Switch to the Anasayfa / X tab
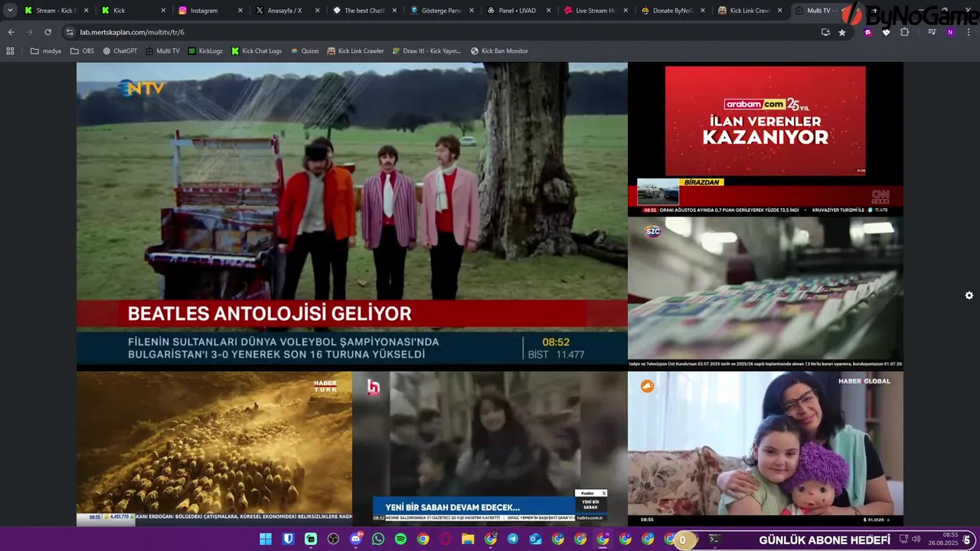 pos(287,11)
